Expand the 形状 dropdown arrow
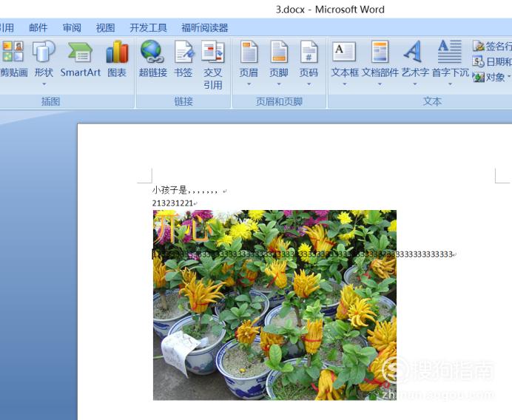512x420 pixels. pos(44,84)
